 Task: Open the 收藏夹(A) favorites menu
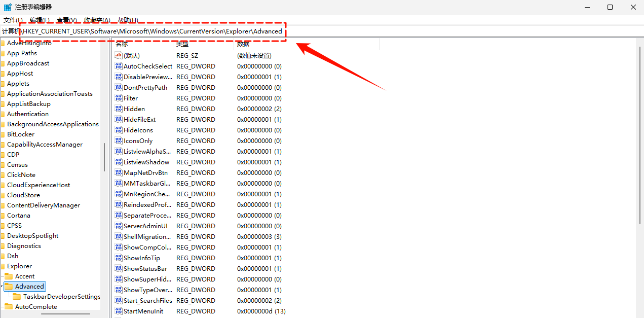(97, 20)
